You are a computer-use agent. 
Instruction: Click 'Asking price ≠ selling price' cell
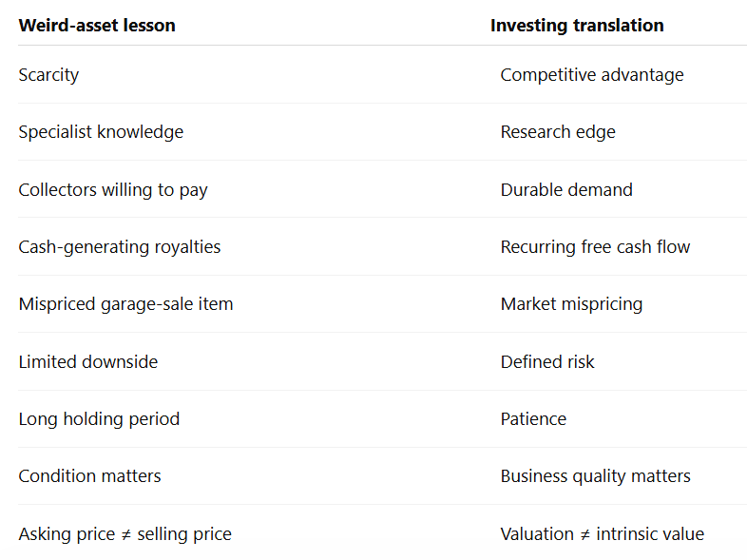click(x=124, y=533)
